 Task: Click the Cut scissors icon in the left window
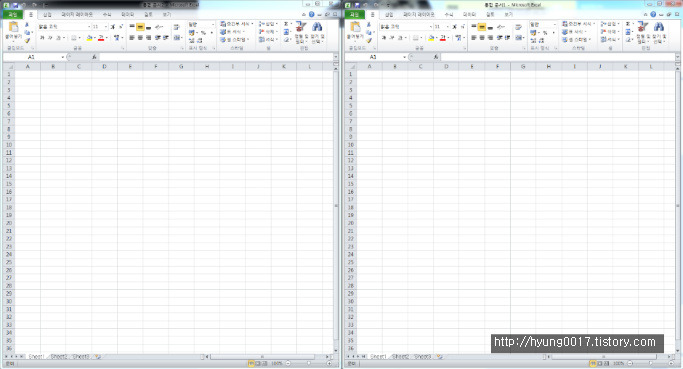point(27,25)
